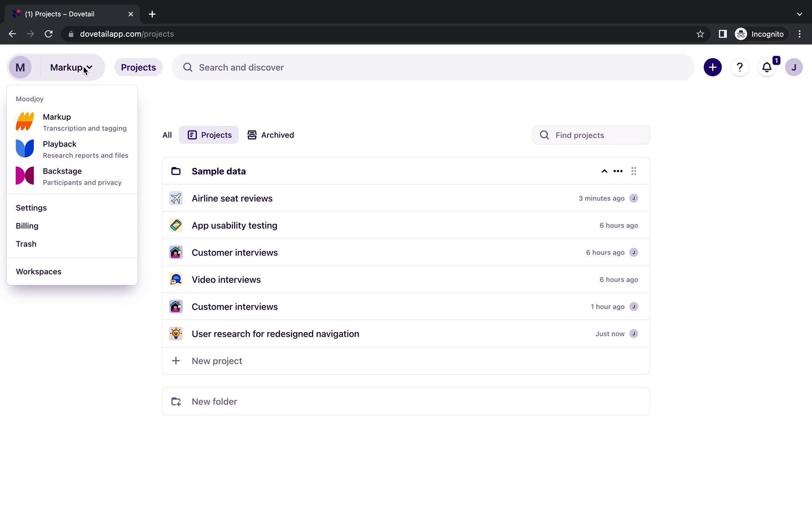This screenshot has width=812, height=508.
Task: Select the Backstage product icon
Action: [25, 176]
